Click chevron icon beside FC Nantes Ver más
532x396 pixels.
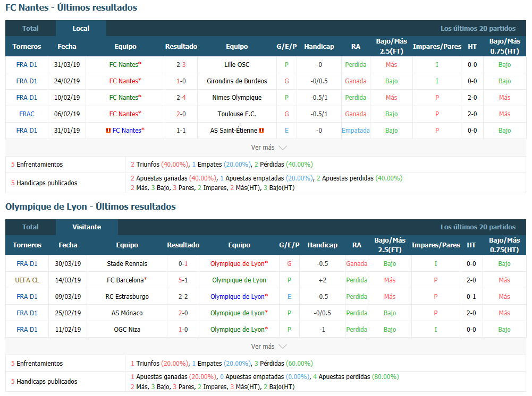[283, 148]
